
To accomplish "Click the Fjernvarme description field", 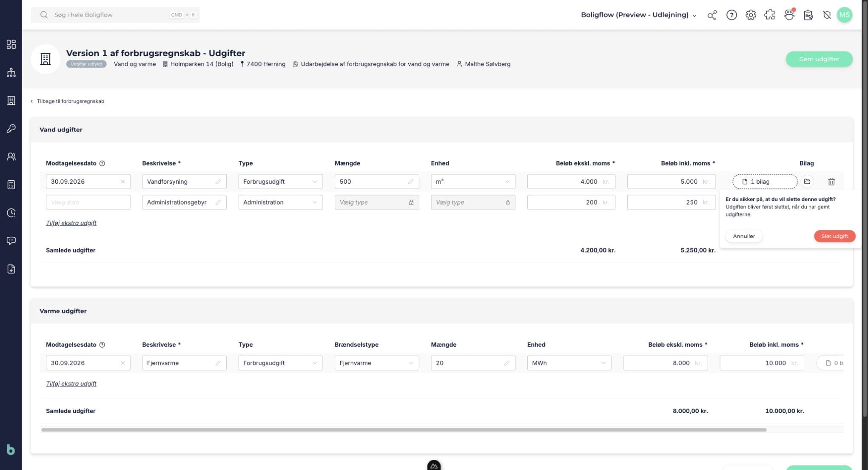I will pyautogui.click(x=184, y=363).
